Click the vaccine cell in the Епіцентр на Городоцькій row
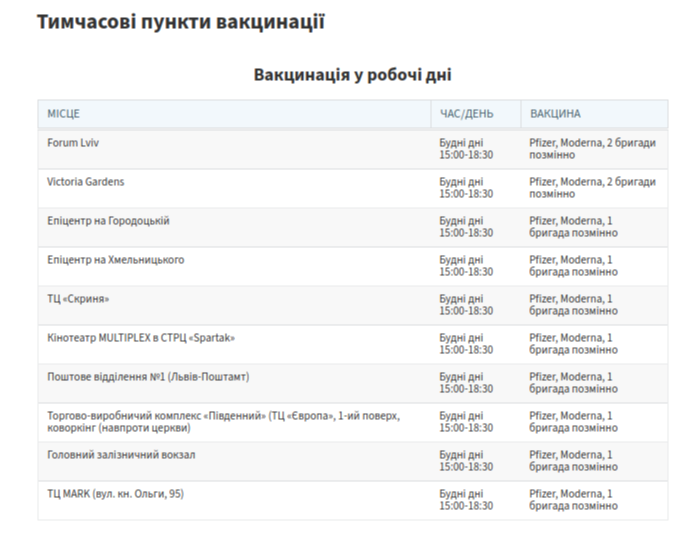This screenshot has height=538, width=675. pos(594,227)
